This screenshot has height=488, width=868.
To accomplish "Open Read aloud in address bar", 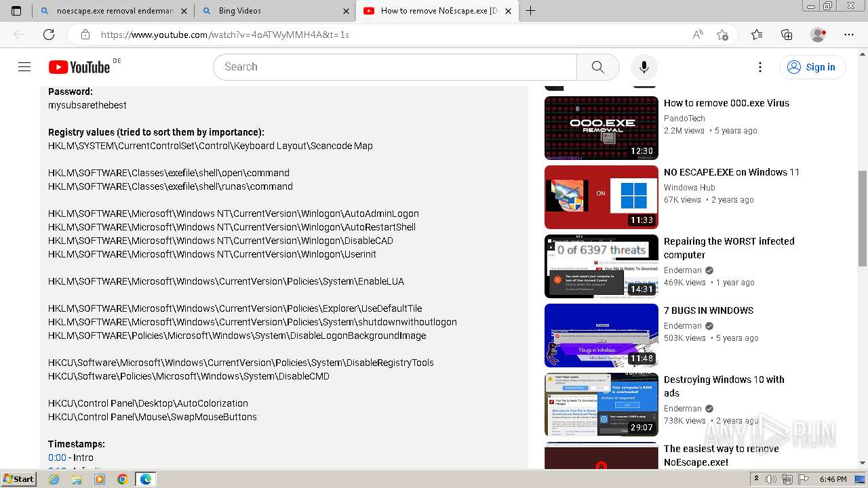I will tap(698, 34).
